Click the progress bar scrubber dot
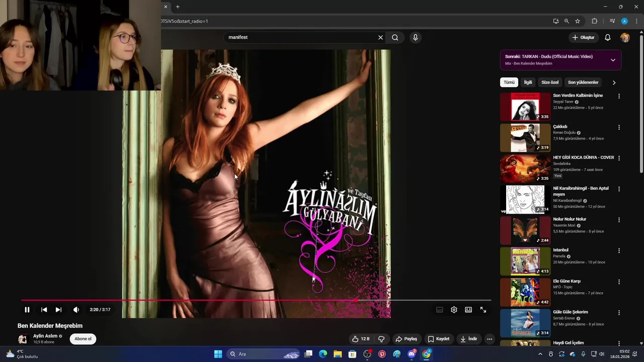The image size is (644, 362). [x=356, y=300]
